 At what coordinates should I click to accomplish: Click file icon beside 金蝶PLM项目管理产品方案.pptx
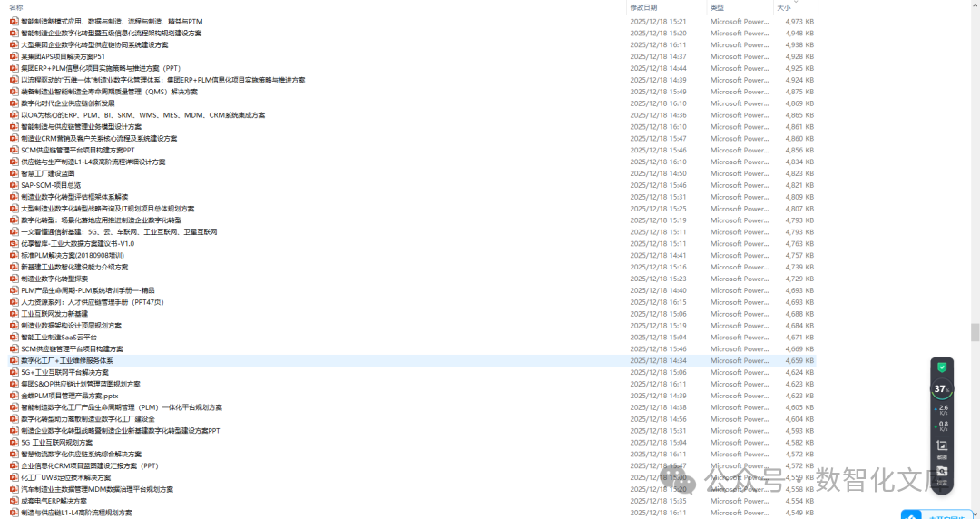tap(15, 396)
